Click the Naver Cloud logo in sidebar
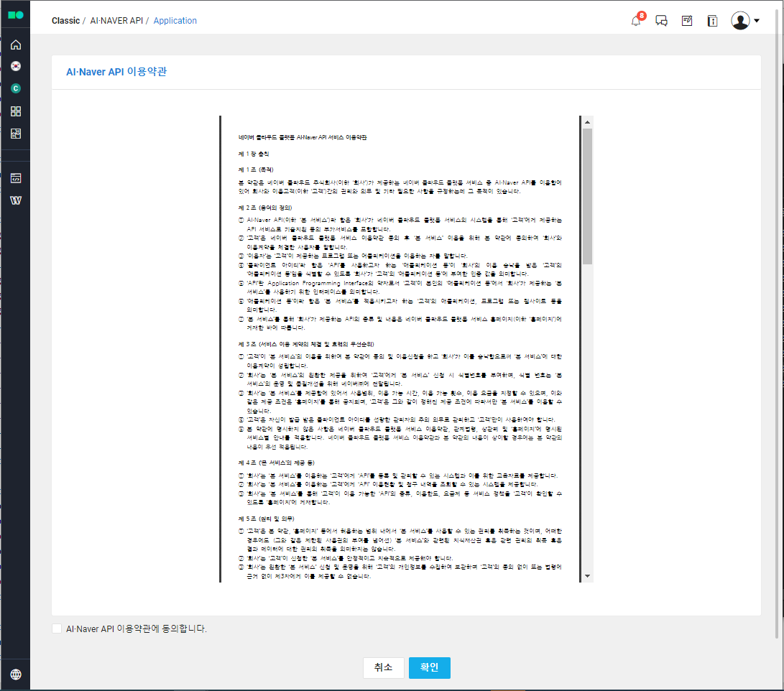 point(16,15)
